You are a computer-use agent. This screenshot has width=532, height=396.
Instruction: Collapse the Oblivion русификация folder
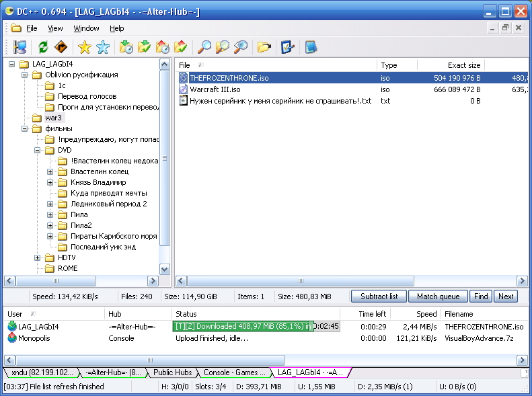pyautogui.click(x=25, y=75)
